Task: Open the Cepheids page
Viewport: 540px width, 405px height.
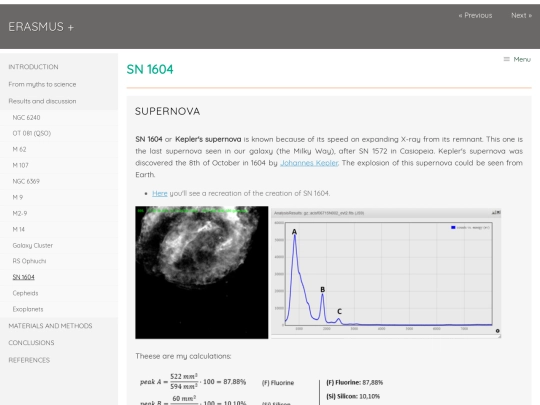Action: tap(25, 293)
